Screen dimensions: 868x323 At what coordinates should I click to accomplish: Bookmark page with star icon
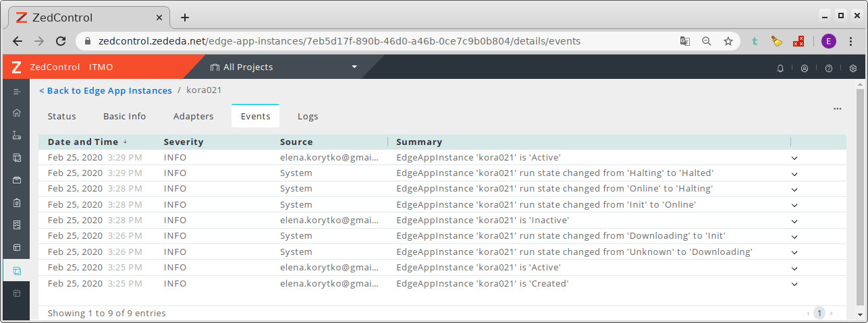pos(728,41)
